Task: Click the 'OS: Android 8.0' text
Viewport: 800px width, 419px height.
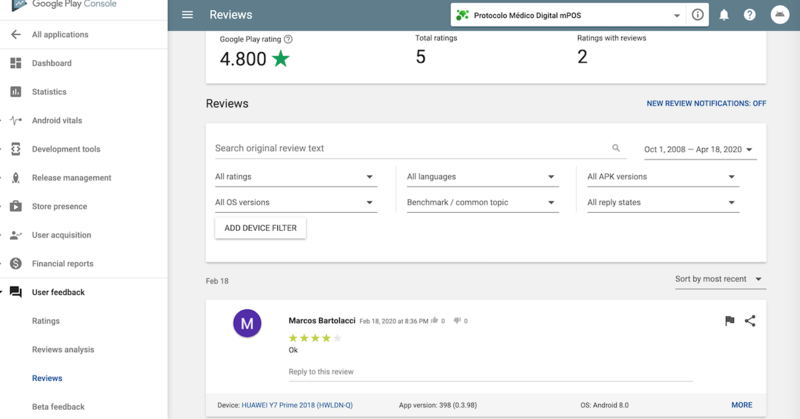Action: 605,405
